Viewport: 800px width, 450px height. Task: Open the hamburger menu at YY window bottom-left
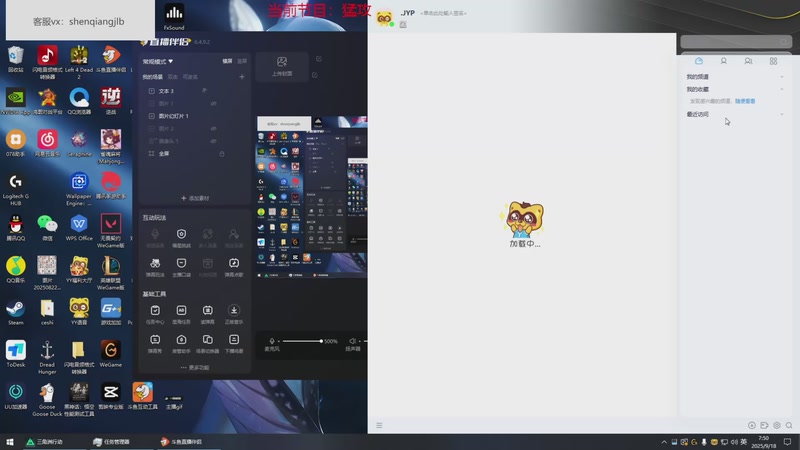(379, 425)
